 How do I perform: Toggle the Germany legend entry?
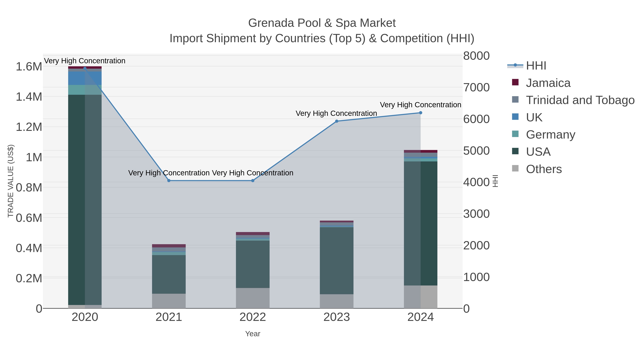543,135
